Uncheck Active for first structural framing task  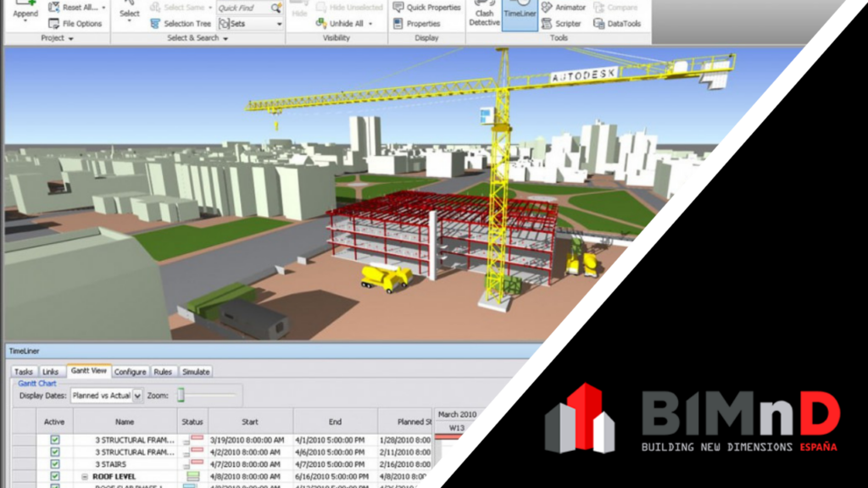(55, 440)
